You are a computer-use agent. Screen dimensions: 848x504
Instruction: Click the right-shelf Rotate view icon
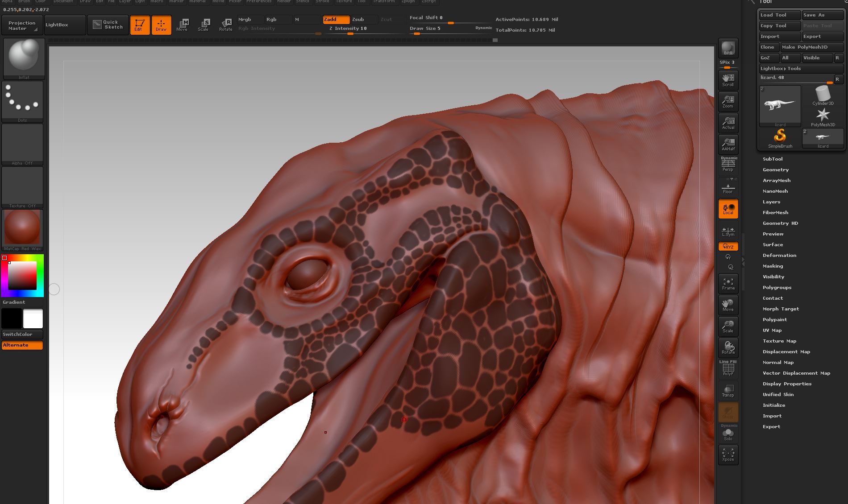[x=728, y=347]
